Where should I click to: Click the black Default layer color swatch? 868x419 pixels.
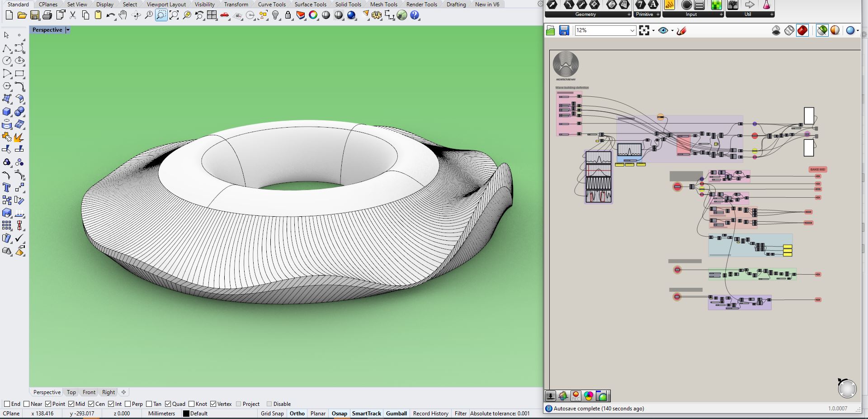(186, 414)
